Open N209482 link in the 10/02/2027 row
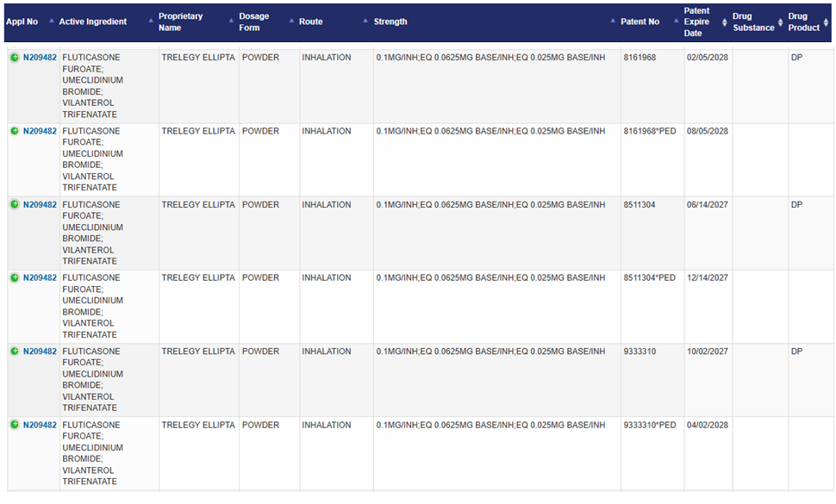This screenshot has width=836, height=504. 40,352
